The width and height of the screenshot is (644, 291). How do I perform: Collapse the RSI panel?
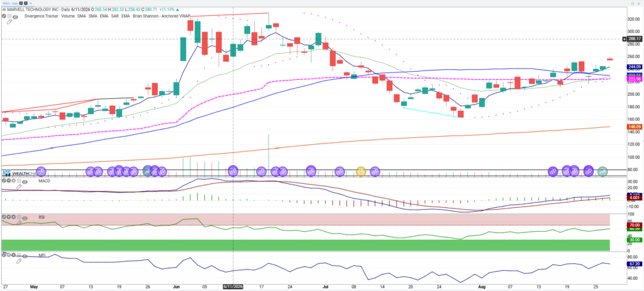click(19, 217)
